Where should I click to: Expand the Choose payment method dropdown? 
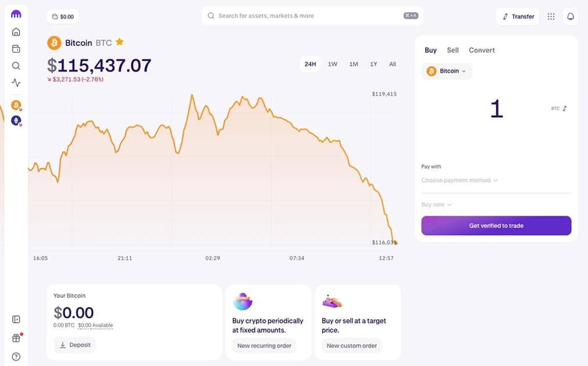point(459,180)
